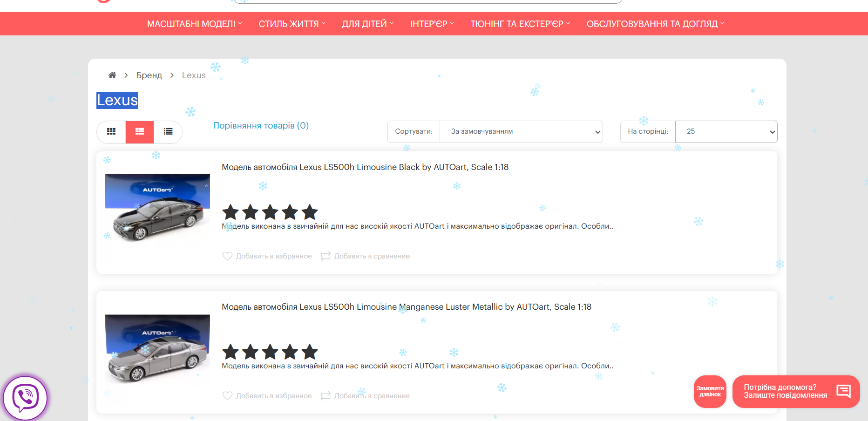The image size is (868, 421).
Task: Select the highlighted list view layout
Action: click(140, 132)
